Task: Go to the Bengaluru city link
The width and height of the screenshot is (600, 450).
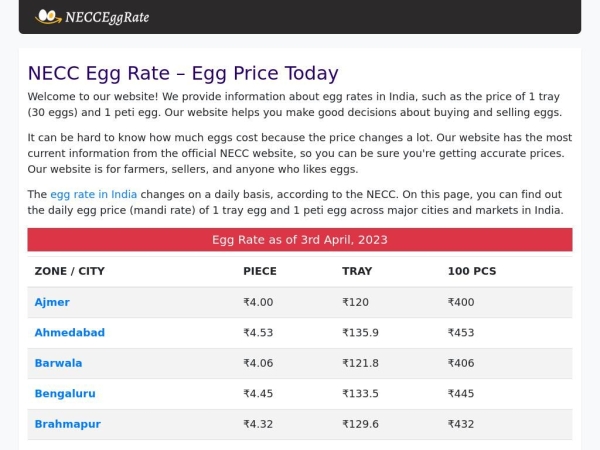Action: coord(65,393)
